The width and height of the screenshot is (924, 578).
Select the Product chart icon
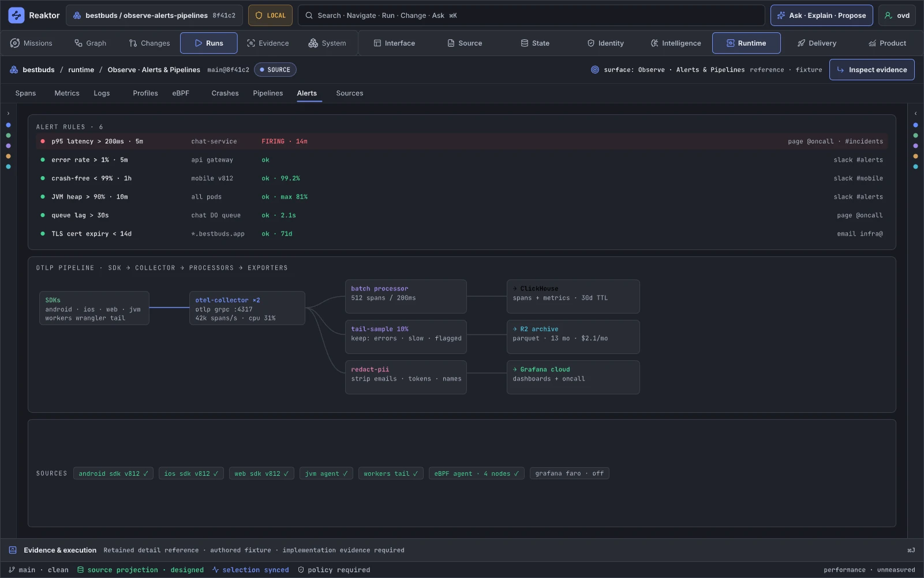(872, 43)
